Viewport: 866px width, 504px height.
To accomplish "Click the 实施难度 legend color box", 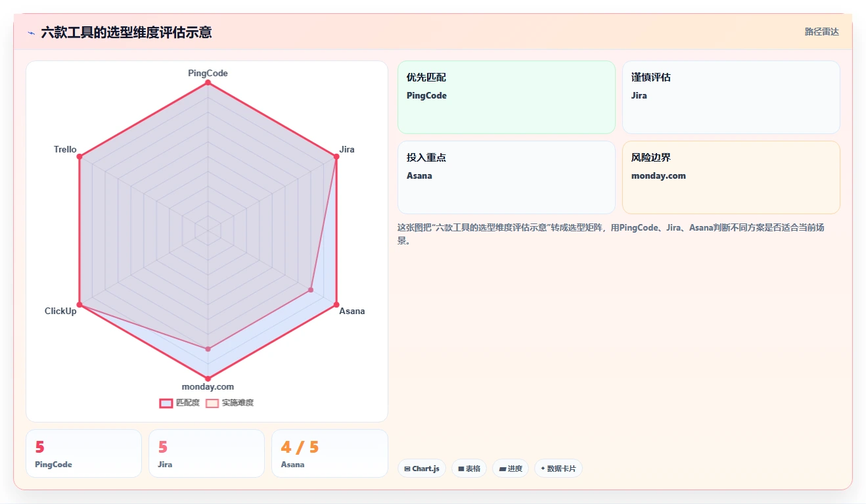I will coord(212,403).
